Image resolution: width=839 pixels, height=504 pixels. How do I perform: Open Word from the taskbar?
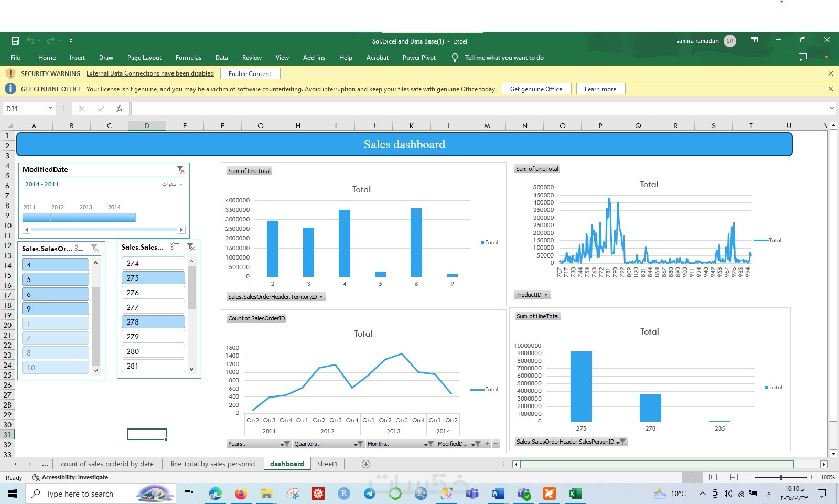498,494
